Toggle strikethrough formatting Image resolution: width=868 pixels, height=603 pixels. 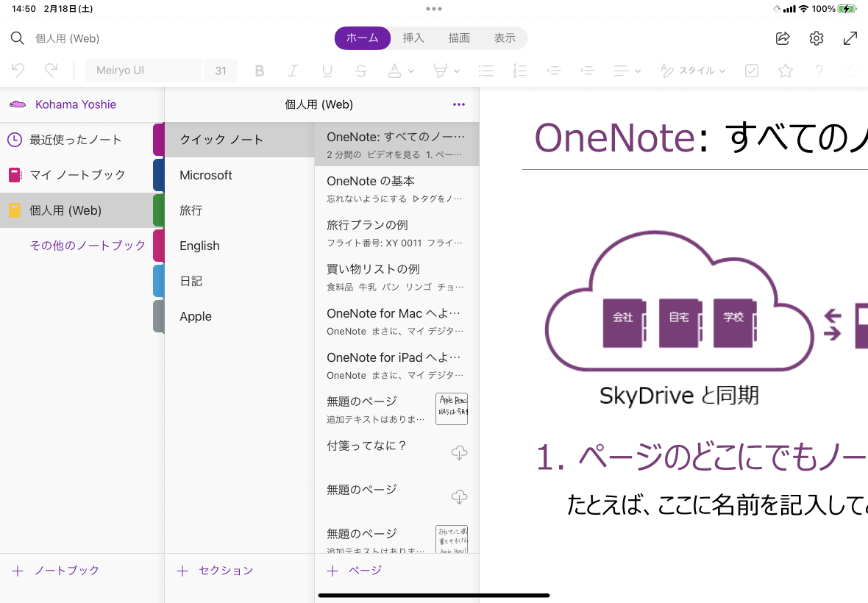pos(361,71)
